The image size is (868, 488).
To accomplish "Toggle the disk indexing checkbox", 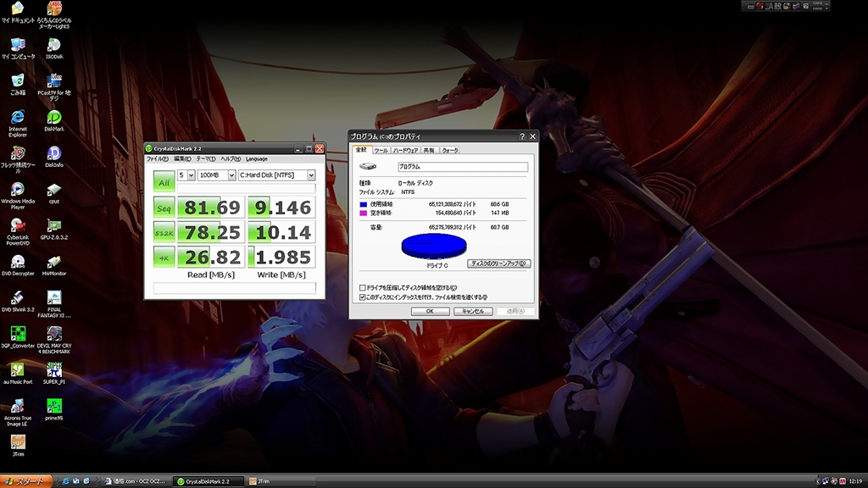I will click(x=363, y=297).
